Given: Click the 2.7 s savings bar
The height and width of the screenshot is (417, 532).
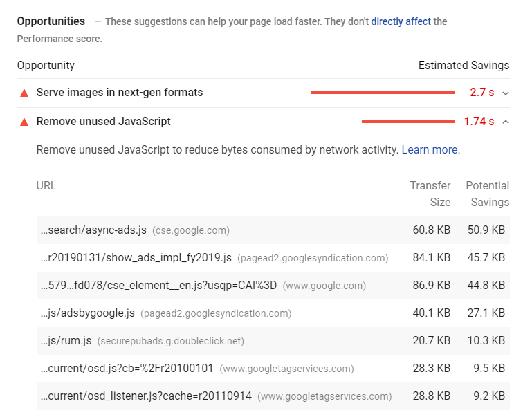Looking at the screenshot, I should point(382,93).
